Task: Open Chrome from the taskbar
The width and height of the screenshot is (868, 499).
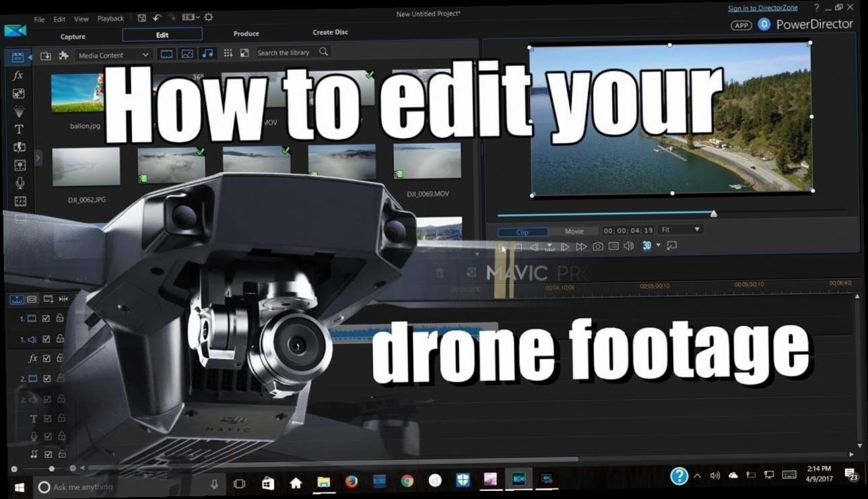Action: 407,481
